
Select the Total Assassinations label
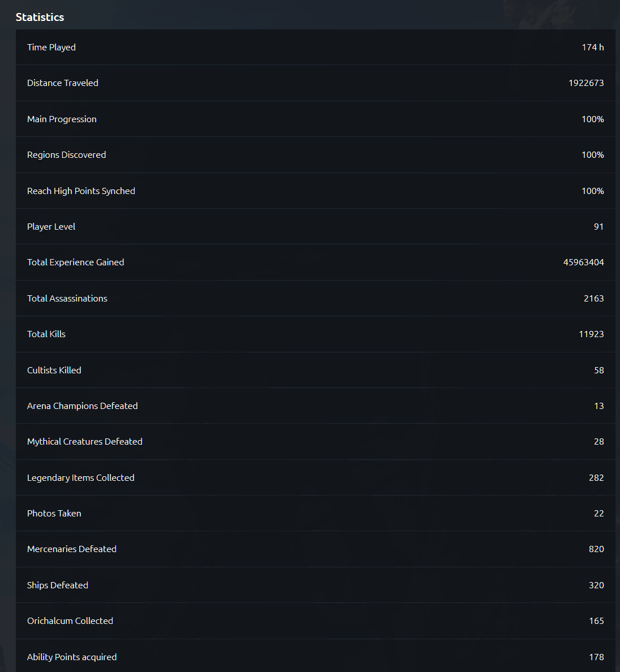pyautogui.click(x=67, y=298)
